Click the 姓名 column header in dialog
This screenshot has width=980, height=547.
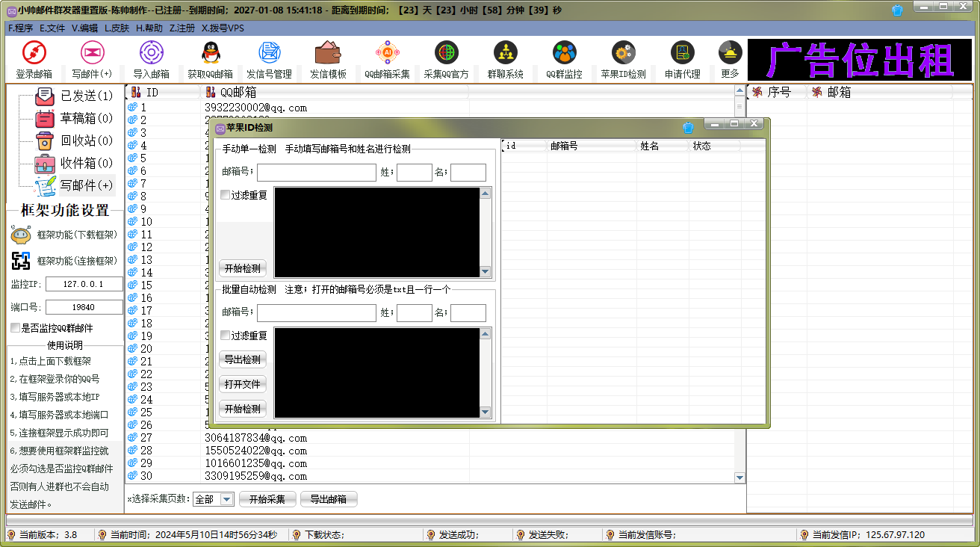663,146
